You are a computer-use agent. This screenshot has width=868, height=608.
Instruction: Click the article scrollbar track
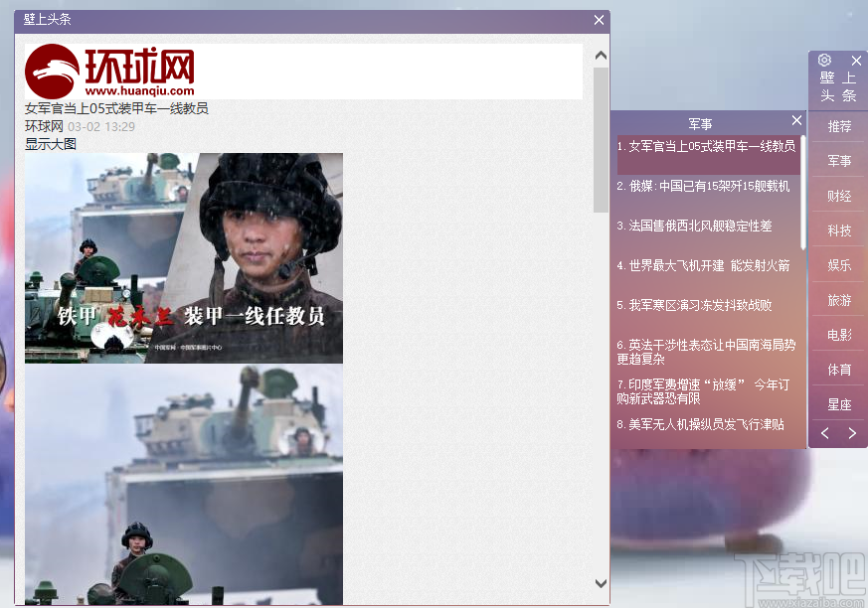coord(599,348)
